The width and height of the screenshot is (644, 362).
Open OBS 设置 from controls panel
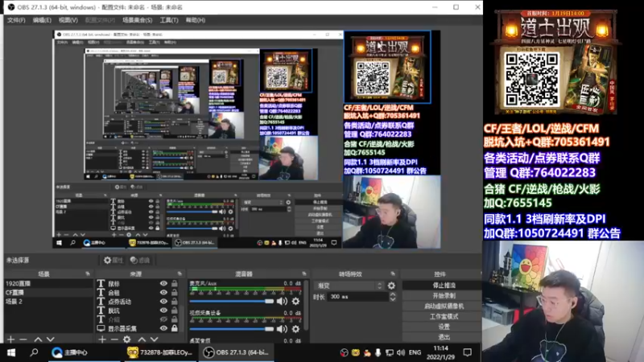(x=444, y=327)
